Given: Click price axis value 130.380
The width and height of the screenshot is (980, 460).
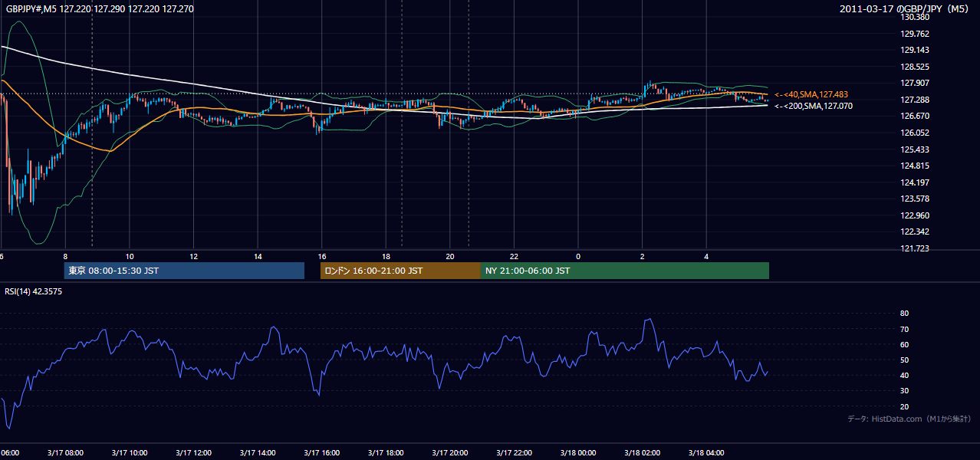Looking at the screenshot, I should pos(915,17).
